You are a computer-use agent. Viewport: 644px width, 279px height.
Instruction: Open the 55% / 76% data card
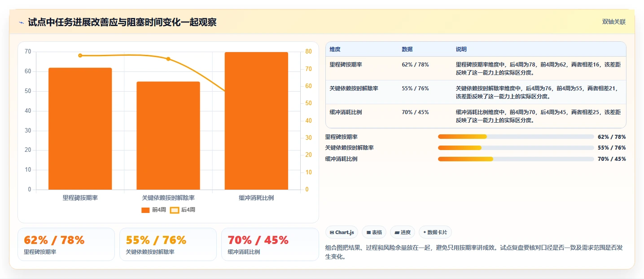click(x=168, y=244)
